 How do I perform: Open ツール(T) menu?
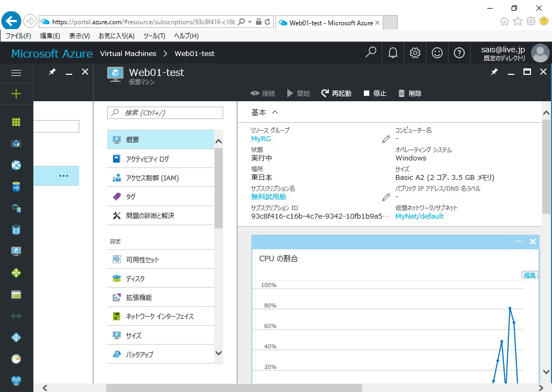154,36
